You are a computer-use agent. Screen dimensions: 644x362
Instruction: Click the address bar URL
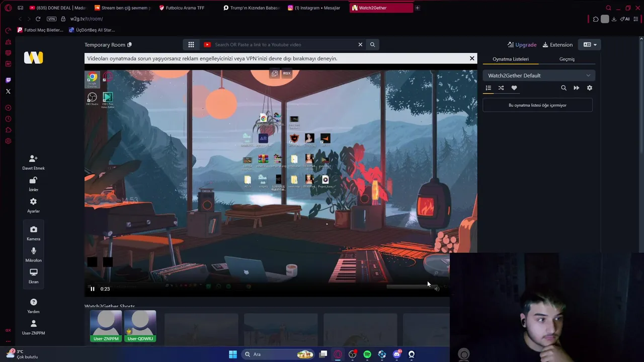click(87, 19)
